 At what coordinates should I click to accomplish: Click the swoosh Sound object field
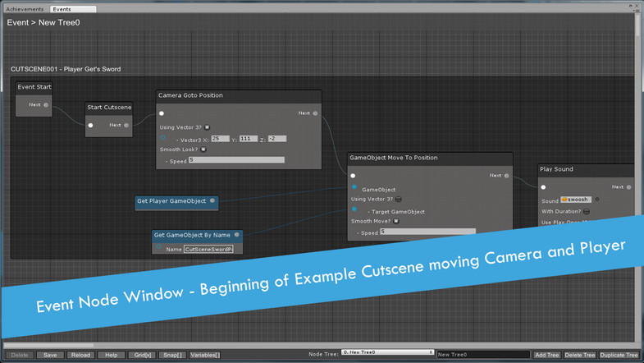(x=576, y=200)
